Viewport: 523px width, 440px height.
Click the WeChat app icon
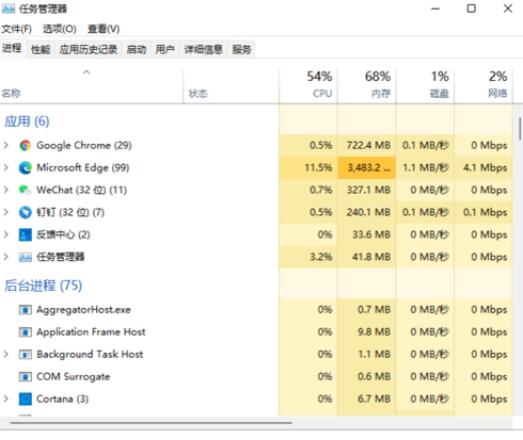(x=25, y=190)
